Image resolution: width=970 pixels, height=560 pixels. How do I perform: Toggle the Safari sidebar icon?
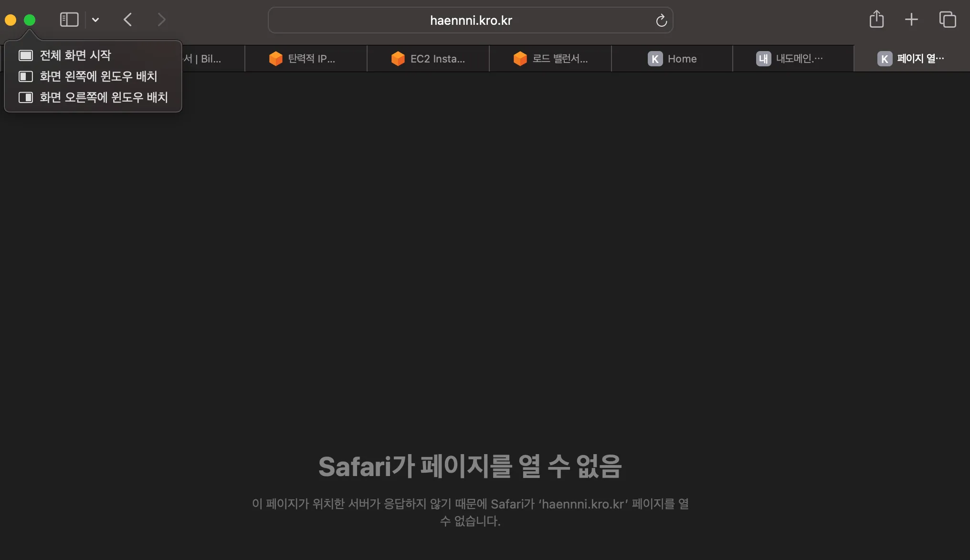[69, 20]
